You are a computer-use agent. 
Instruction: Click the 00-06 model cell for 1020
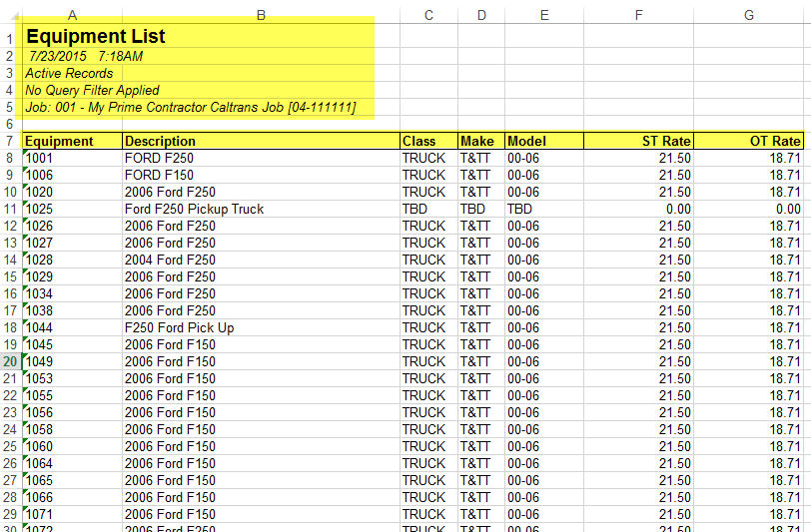click(x=544, y=192)
